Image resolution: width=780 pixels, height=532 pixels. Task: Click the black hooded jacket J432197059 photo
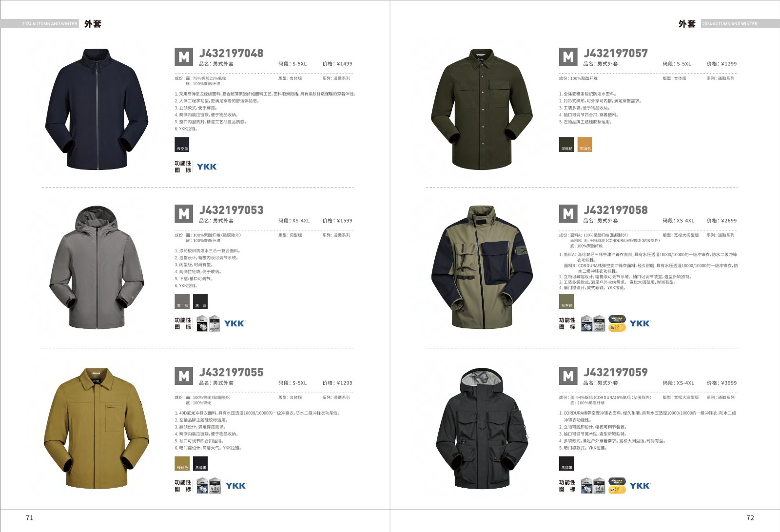(481, 429)
